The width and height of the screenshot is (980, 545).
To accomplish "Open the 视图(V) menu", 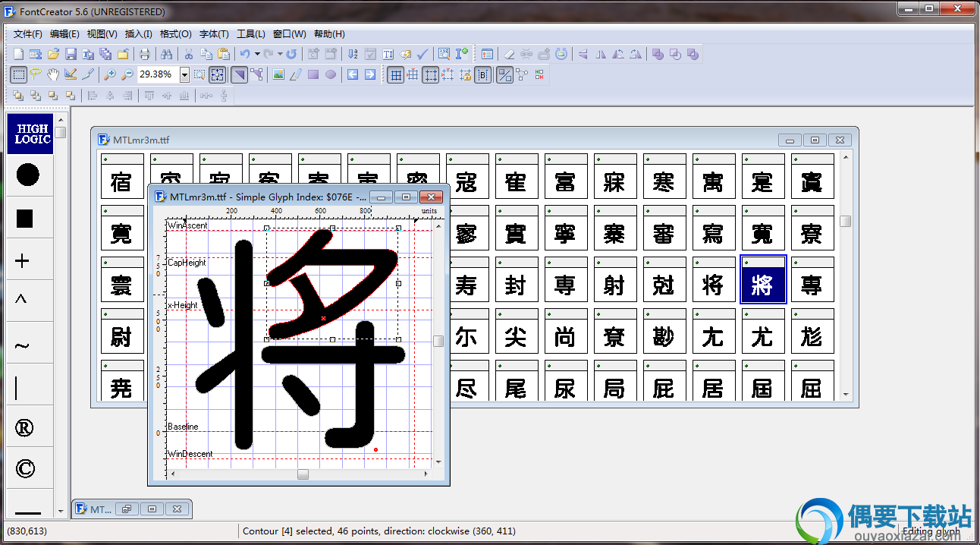I will pyautogui.click(x=102, y=34).
